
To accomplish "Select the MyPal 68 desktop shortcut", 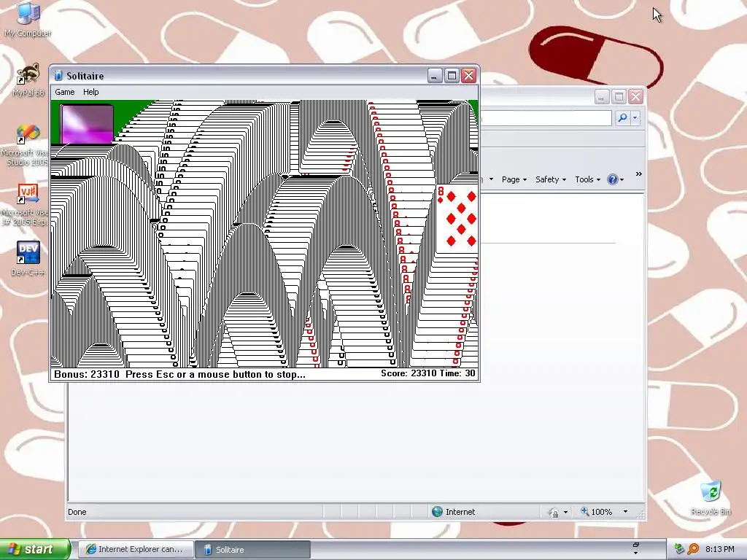I will (x=28, y=80).
